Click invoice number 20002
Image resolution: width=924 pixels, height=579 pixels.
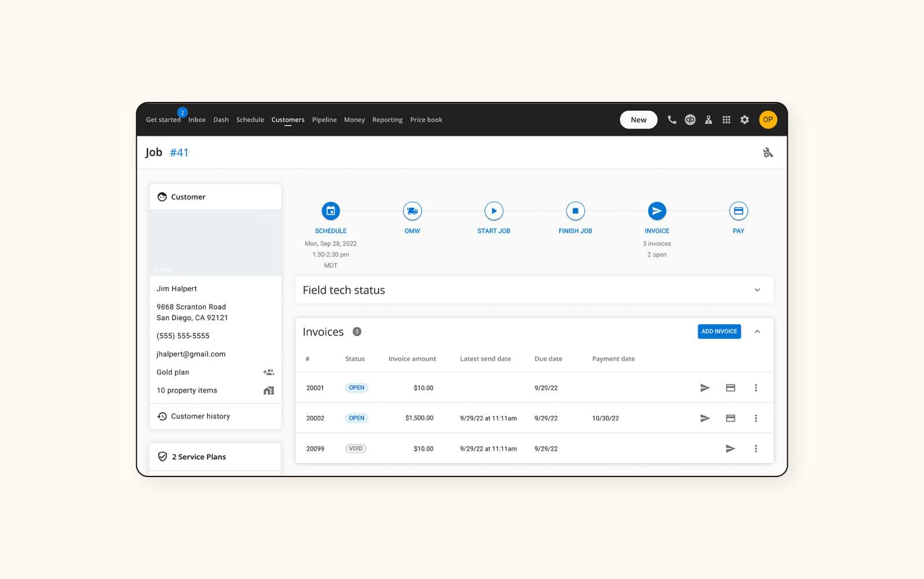click(x=315, y=418)
